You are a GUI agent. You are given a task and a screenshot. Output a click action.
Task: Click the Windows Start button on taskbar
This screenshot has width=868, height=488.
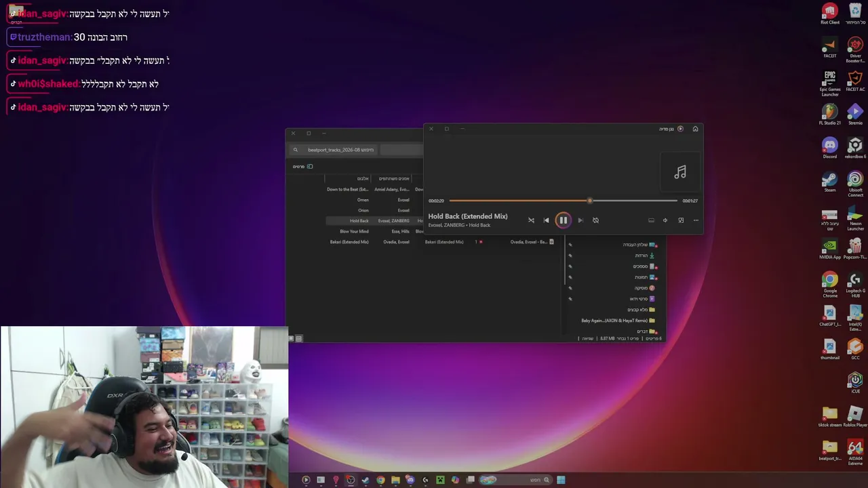[x=561, y=480]
